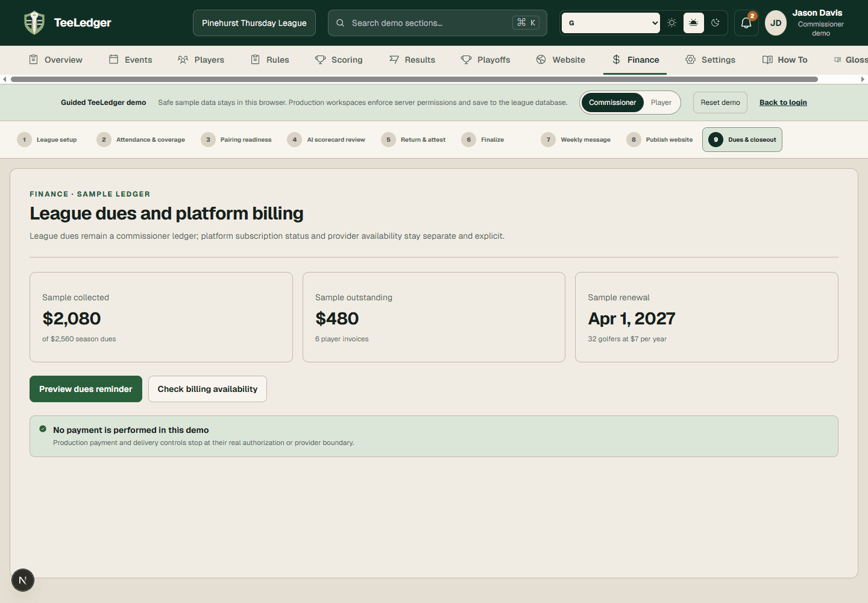
Task: Open the Pinehurst Thursday League selector
Action: (x=254, y=23)
